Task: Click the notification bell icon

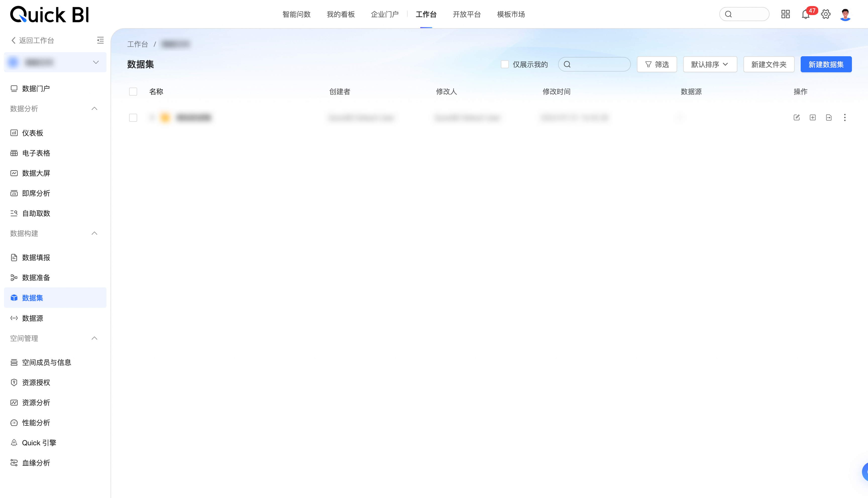Action: [805, 14]
